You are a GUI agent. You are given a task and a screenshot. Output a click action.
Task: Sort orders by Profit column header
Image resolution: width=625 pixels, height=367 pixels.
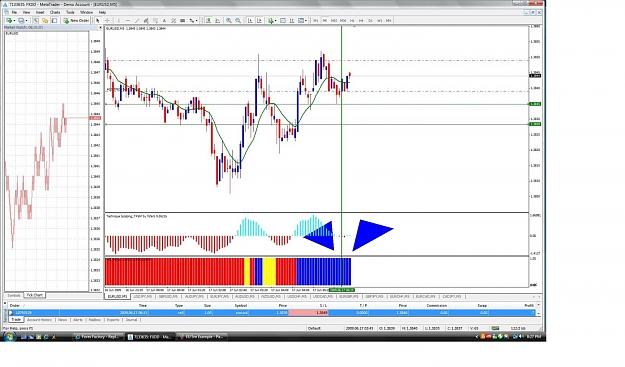[529, 306]
